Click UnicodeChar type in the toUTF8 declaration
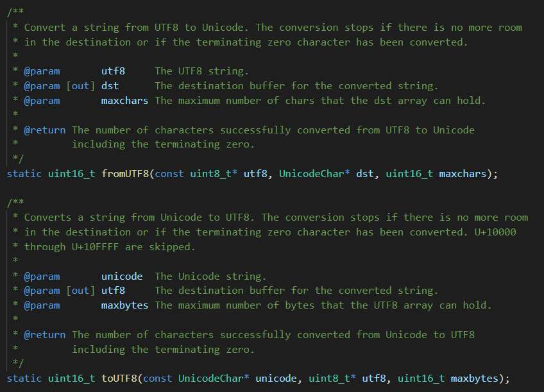544x392 pixels. (x=210, y=379)
